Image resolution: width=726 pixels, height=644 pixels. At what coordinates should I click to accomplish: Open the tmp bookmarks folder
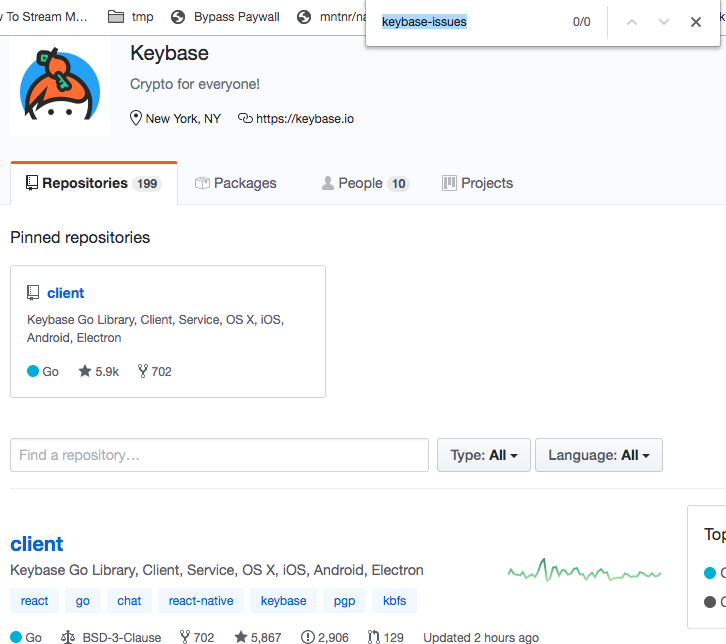pos(131,17)
